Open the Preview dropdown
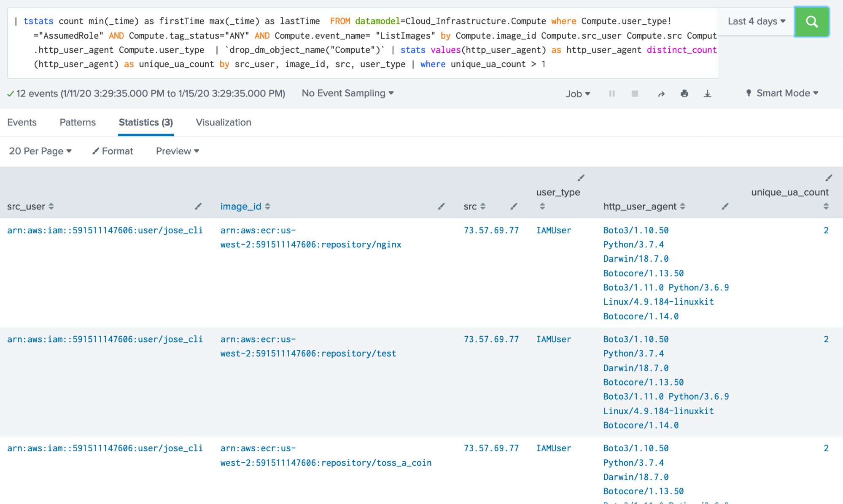 click(177, 151)
